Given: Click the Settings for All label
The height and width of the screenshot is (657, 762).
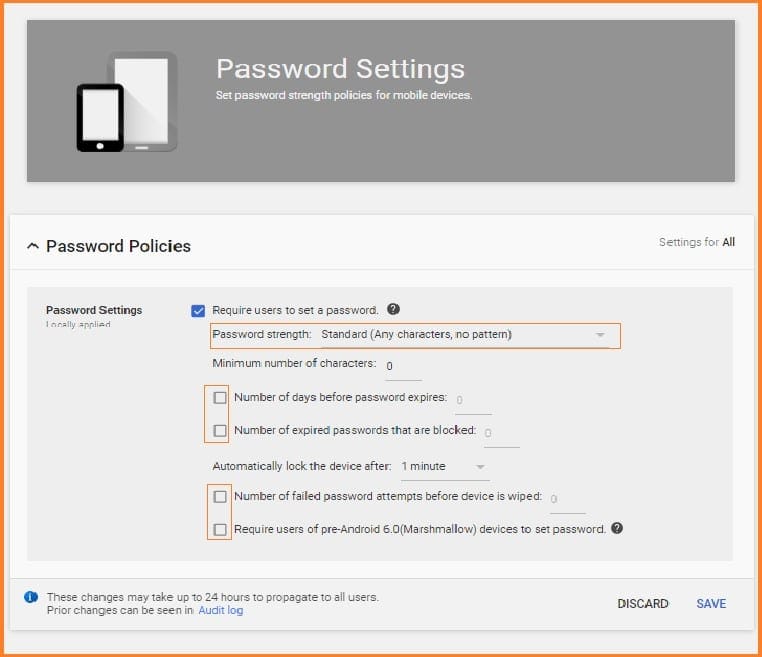Looking at the screenshot, I should (696, 242).
